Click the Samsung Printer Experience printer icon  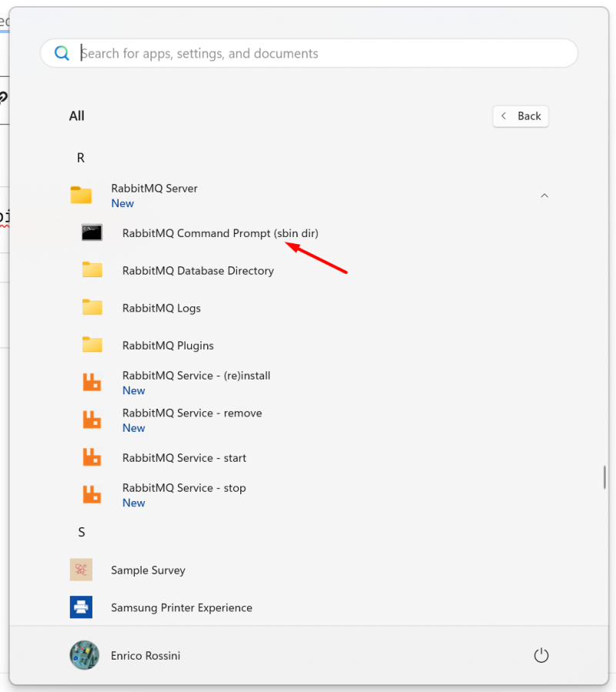(82, 607)
